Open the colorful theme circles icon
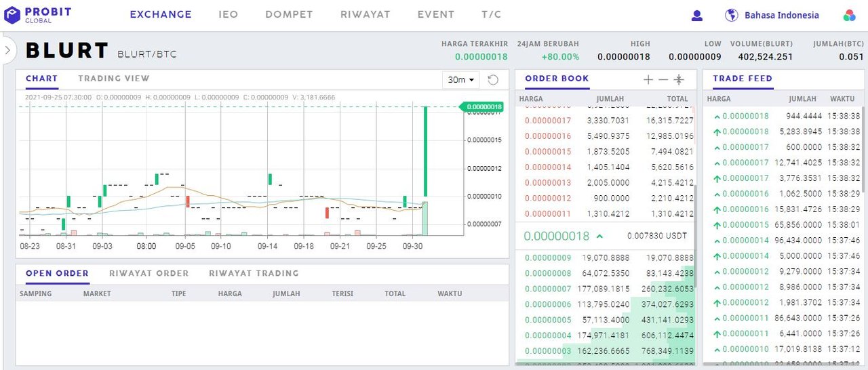Viewport: 868px width, 370px height. coord(850,15)
